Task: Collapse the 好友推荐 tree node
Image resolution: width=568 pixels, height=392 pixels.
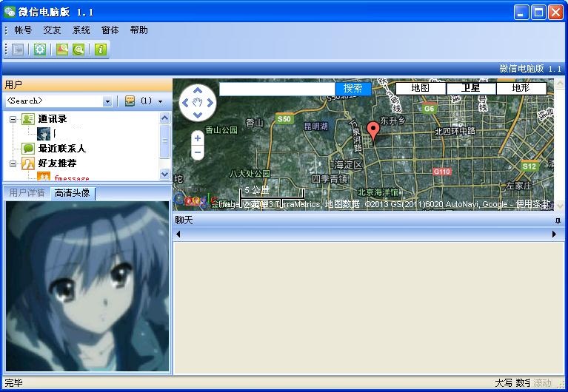Action: pos(13,163)
